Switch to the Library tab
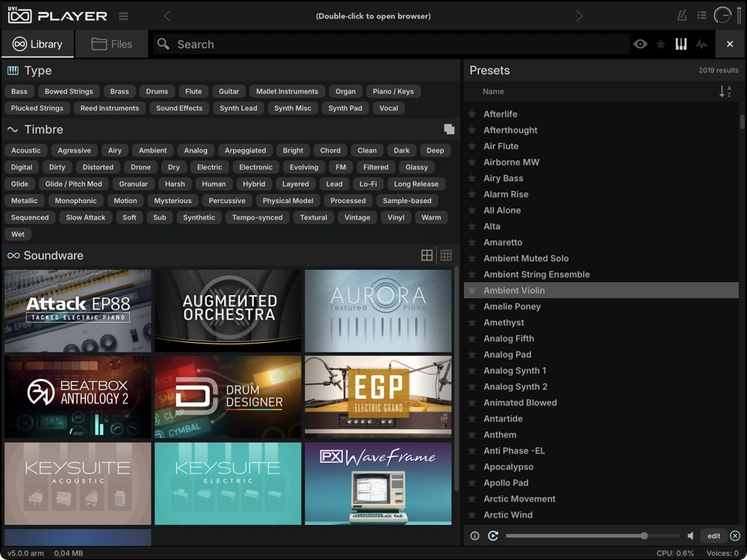The height and width of the screenshot is (560, 747). point(37,44)
